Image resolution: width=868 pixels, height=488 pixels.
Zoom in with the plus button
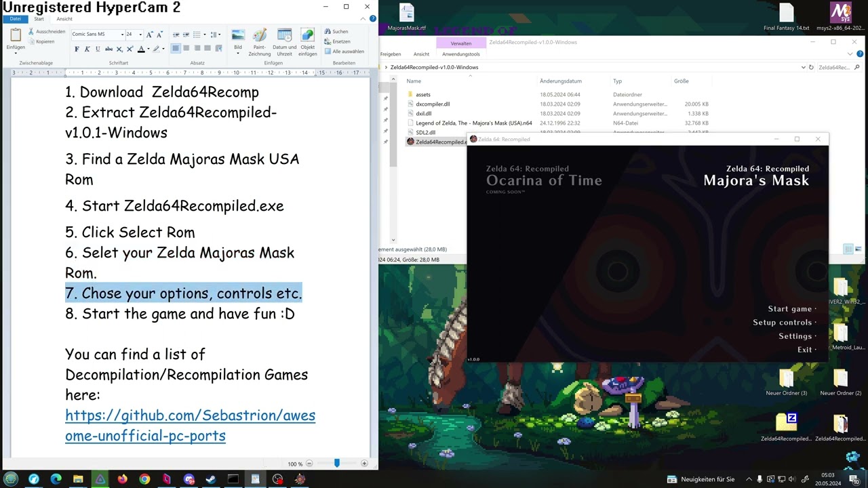[364, 464]
